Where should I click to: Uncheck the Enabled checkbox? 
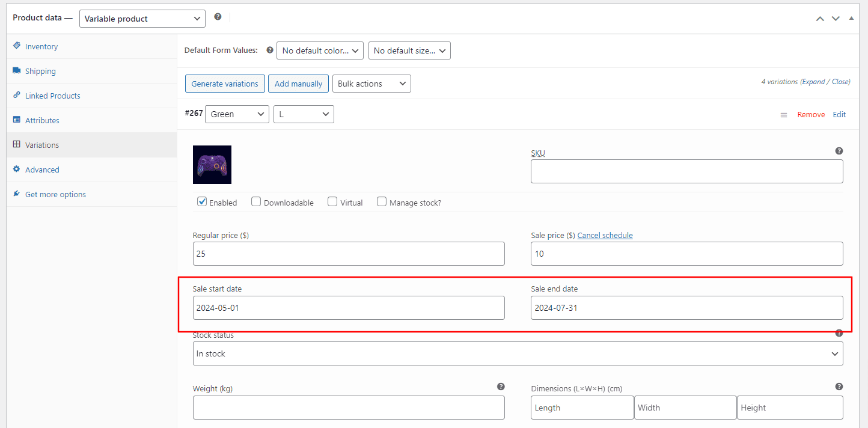coord(202,202)
